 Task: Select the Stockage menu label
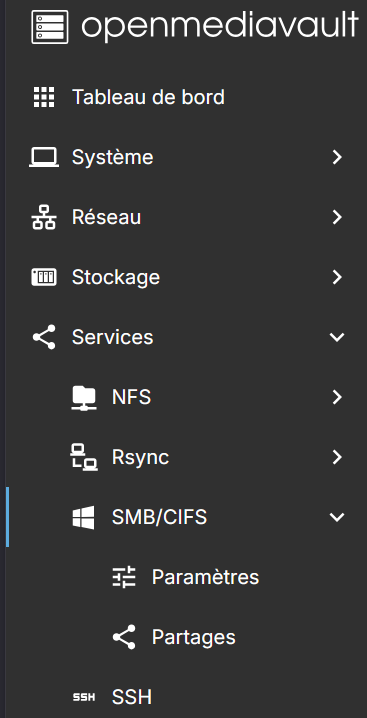point(116,277)
